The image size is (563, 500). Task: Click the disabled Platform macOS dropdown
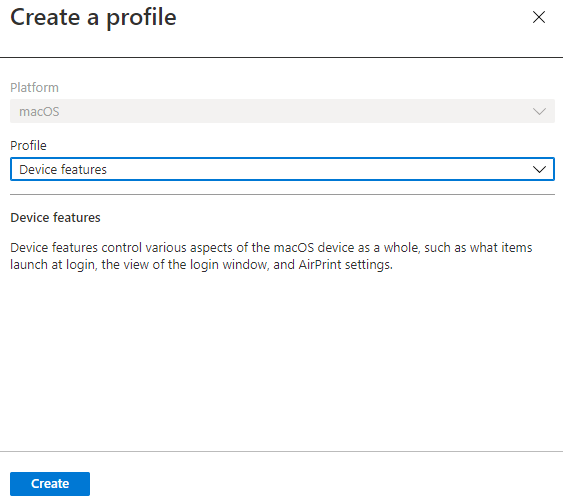coord(282,111)
